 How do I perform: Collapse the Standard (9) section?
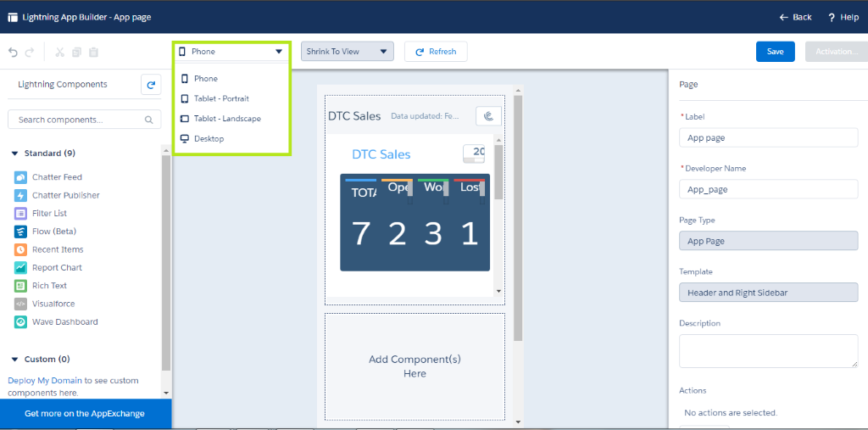point(15,154)
